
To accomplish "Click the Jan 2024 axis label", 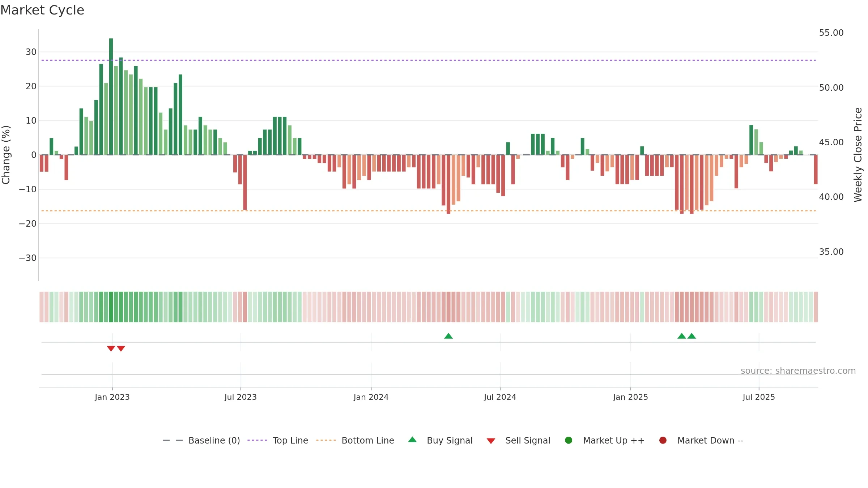I will click(x=371, y=397).
